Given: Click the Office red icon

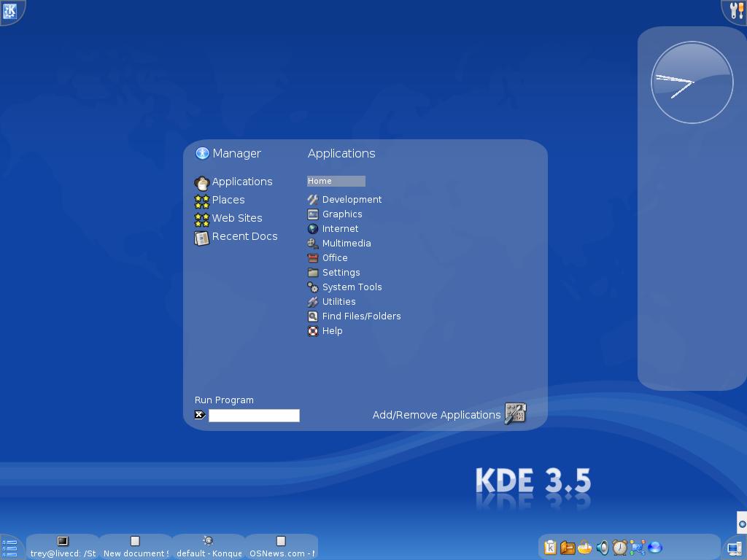Looking at the screenshot, I should (x=313, y=258).
